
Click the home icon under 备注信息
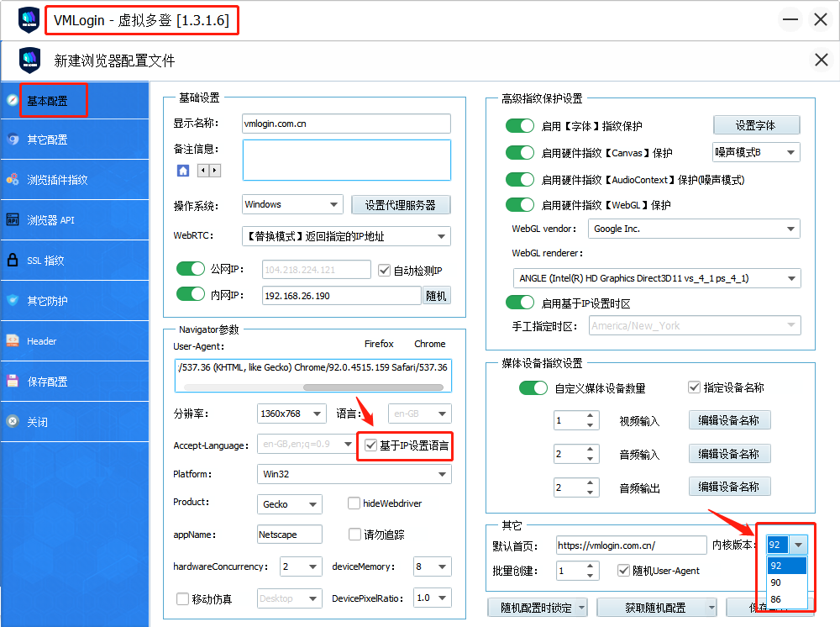coord(183,171)
